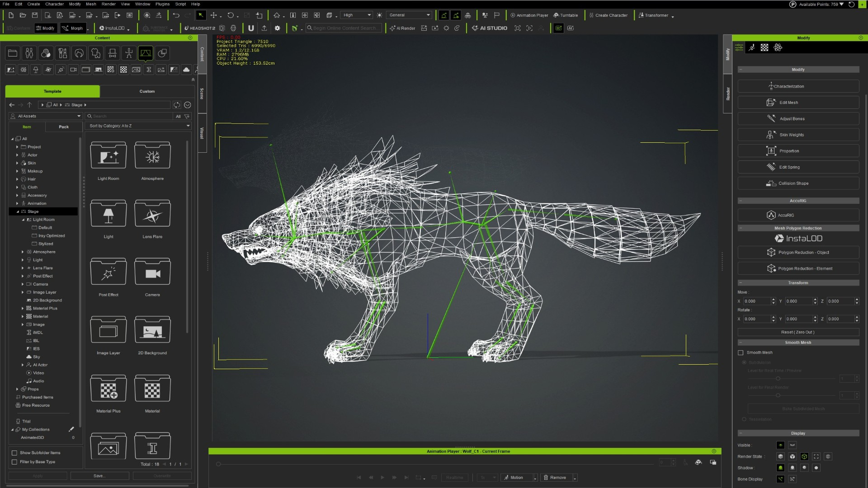The image size is (868, 488).
Task: Switch to the Custom content tab
Action: pyautogui.click(x=147, y=91)
